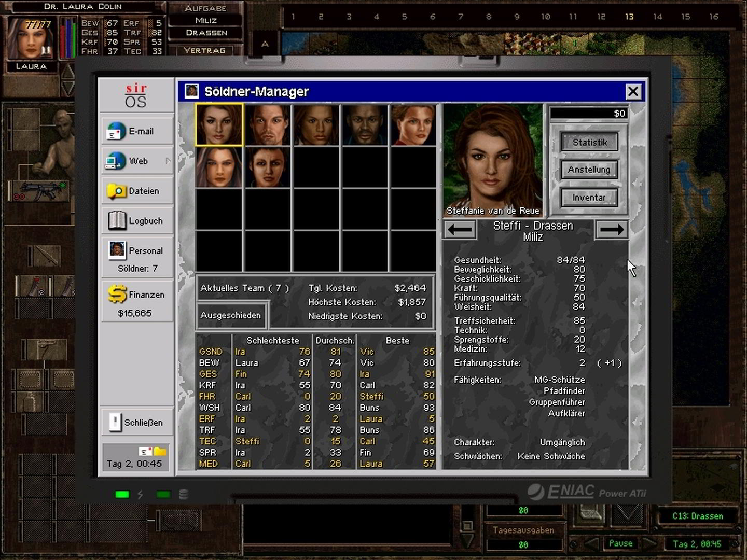Open the Logbuch book entry
Viewport: 747px width, 560px height.
[x=137, y=221]
